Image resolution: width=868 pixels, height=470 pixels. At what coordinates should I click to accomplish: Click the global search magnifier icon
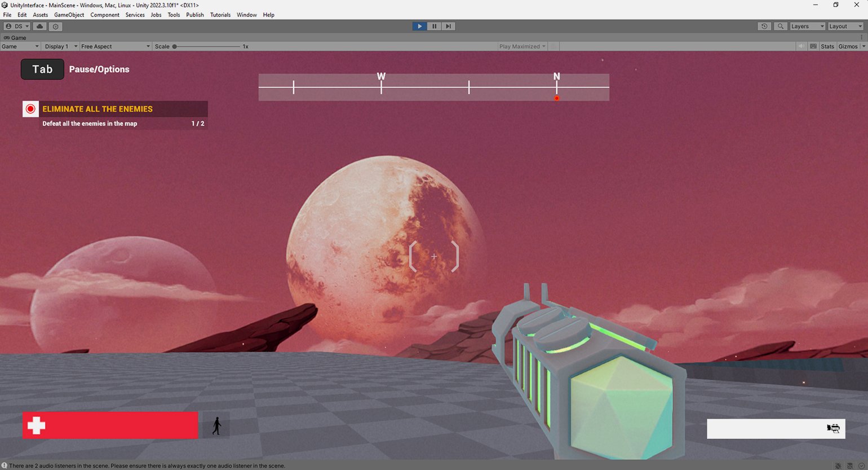(780, 27)
